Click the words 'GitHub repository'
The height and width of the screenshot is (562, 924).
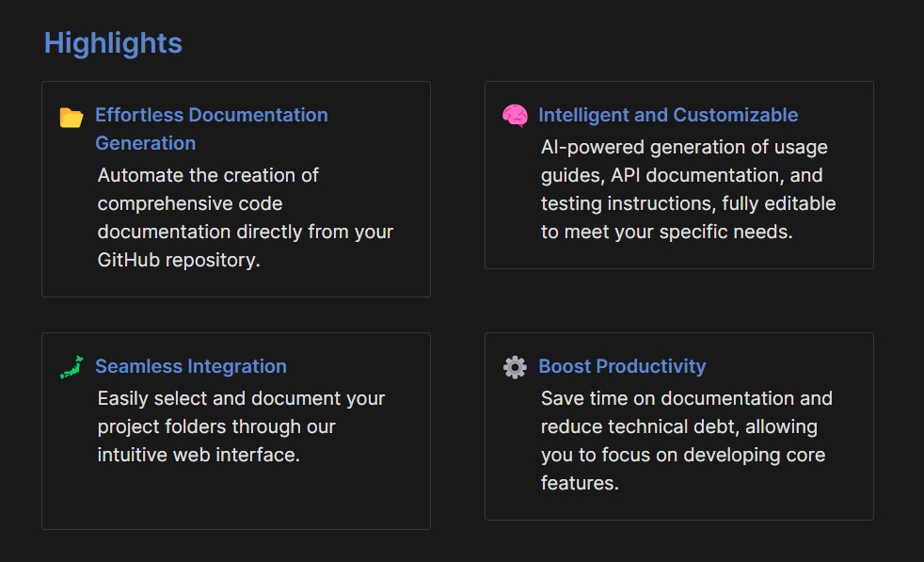tap(178, 260)
